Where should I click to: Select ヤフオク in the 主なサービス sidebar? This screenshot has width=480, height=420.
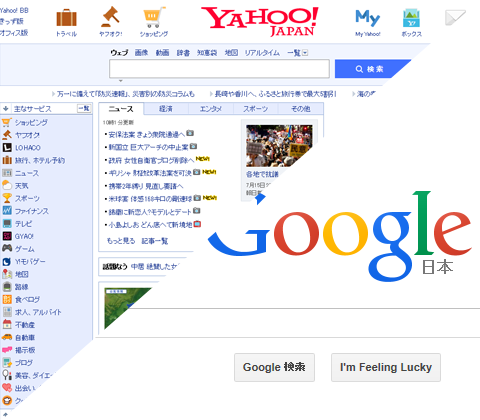pos(27,135)
